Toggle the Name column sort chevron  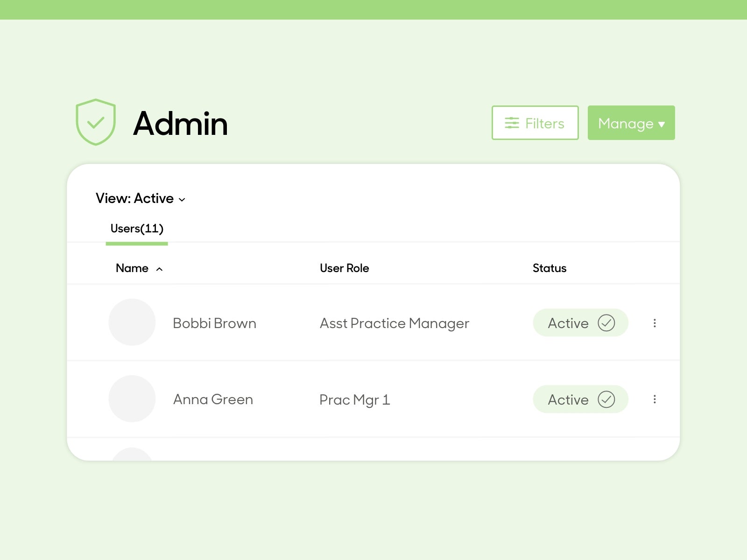159,269
